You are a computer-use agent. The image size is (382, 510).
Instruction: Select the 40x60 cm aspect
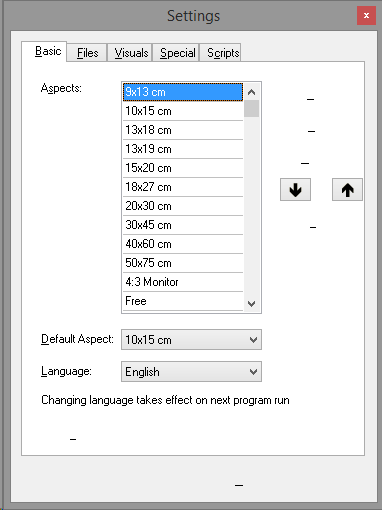pos(183,244)
